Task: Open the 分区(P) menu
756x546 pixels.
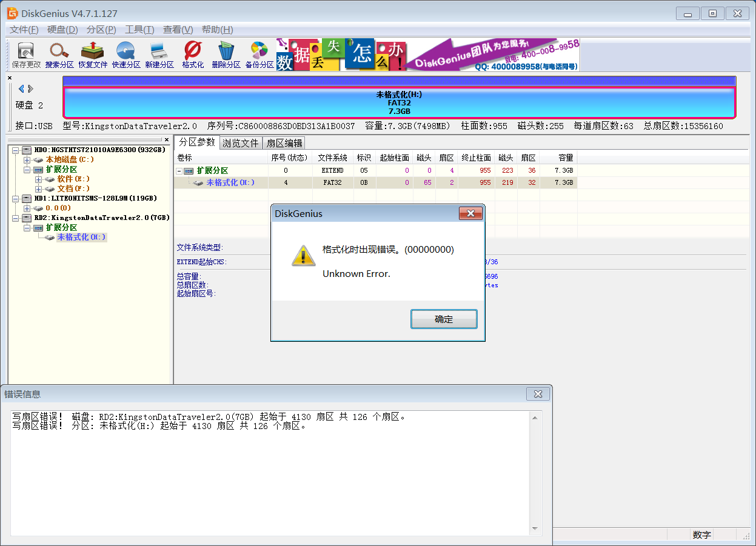Action: pyautogui.click(x=101, y=30)
